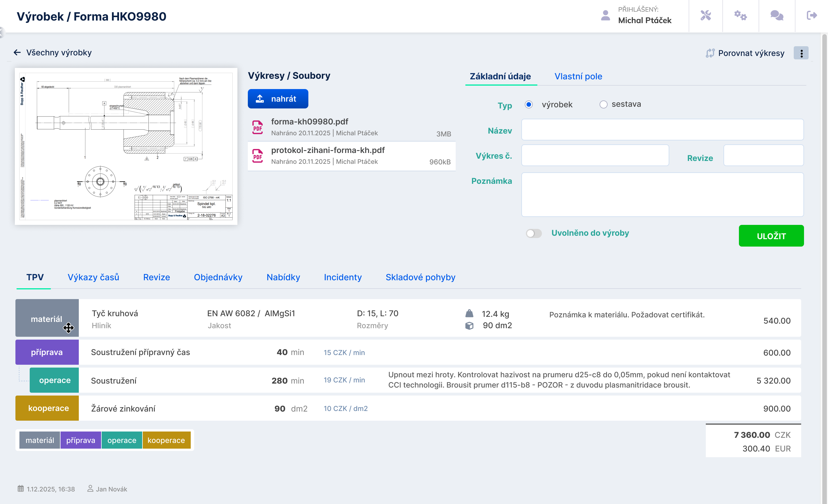Click into the Název input field

(x=662, y=130)
